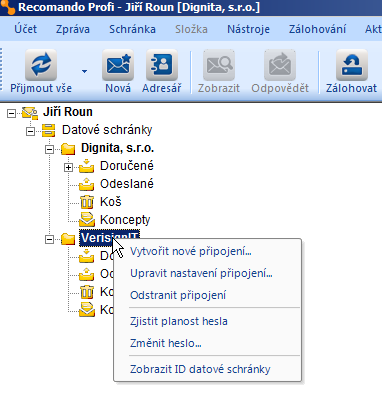Image resolution: width=382 pixels, height=398 pixels.
Task: Open the Adresář address book icon
Action: point(162,65)
